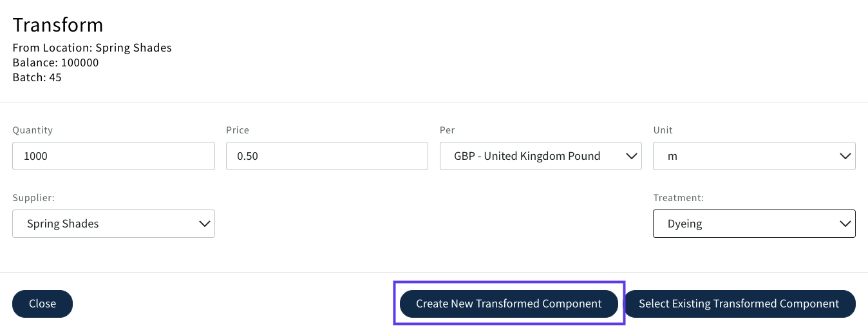Image resolution: width=868 pixels, height=330 pixels.
Task: Click the "Treatment:" label text
Action: click(678, 198)
